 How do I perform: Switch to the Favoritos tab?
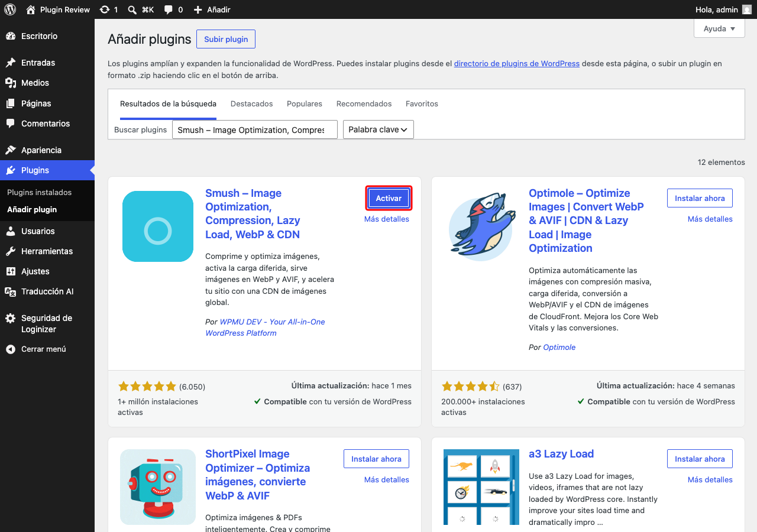[x=422, y=104]
